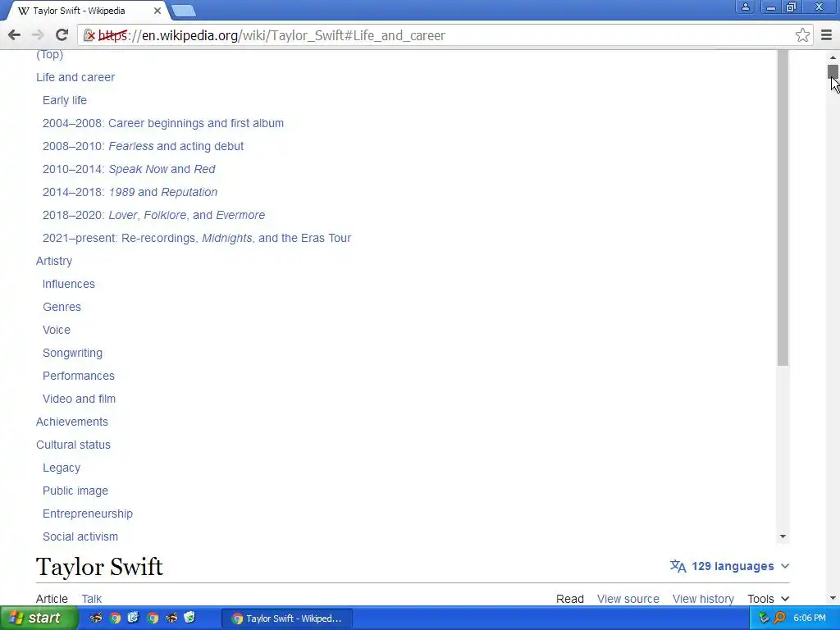Open the View history tab
Image resolution: width=840 pixels, height=630 pixels.
pyautogui.click(x=703, y=599)
